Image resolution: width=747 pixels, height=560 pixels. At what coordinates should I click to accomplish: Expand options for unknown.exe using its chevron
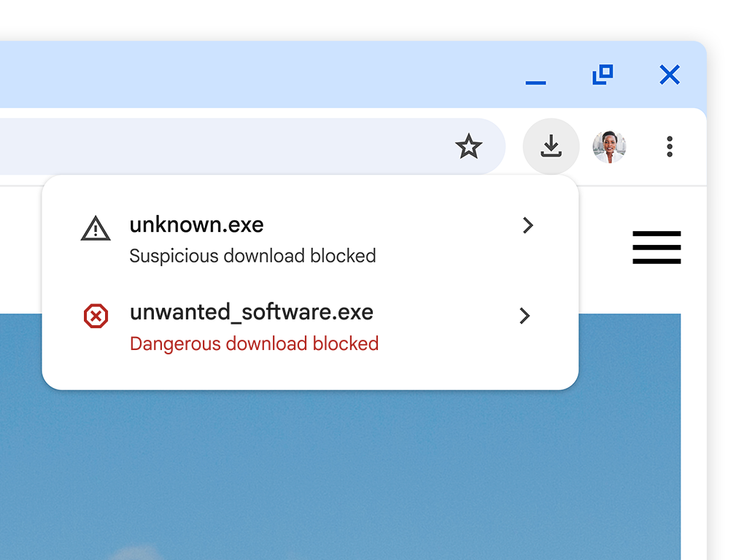528,226
